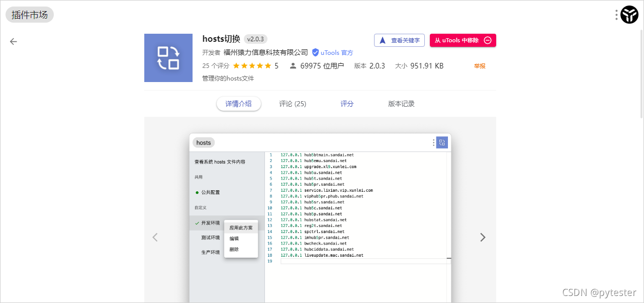Open the 版本记录 tab
Viewport: 644px width, 303px height.
click(x=401, y=104)
